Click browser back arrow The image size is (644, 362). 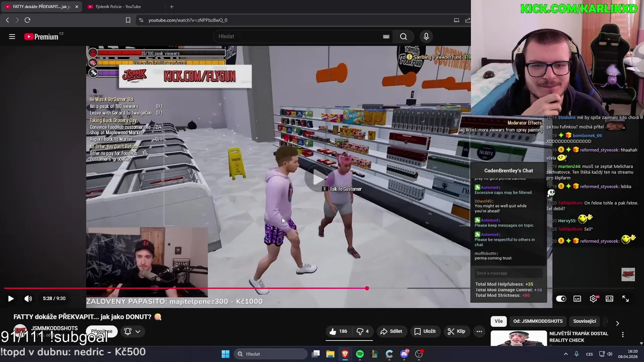click(x=7, y=20)
